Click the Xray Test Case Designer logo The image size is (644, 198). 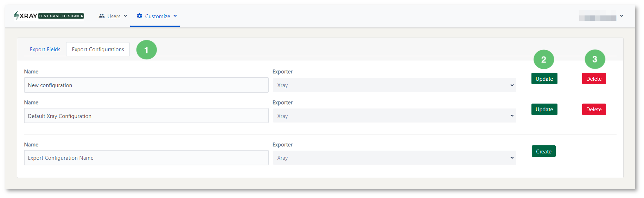coord(49,16)
